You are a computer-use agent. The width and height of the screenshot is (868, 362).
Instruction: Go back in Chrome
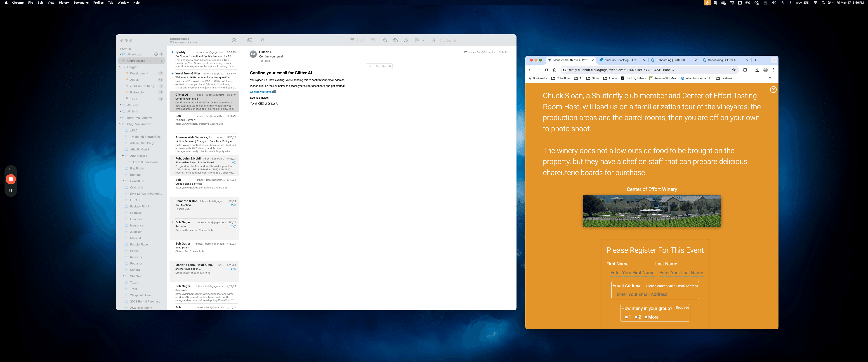click(530, 70)
